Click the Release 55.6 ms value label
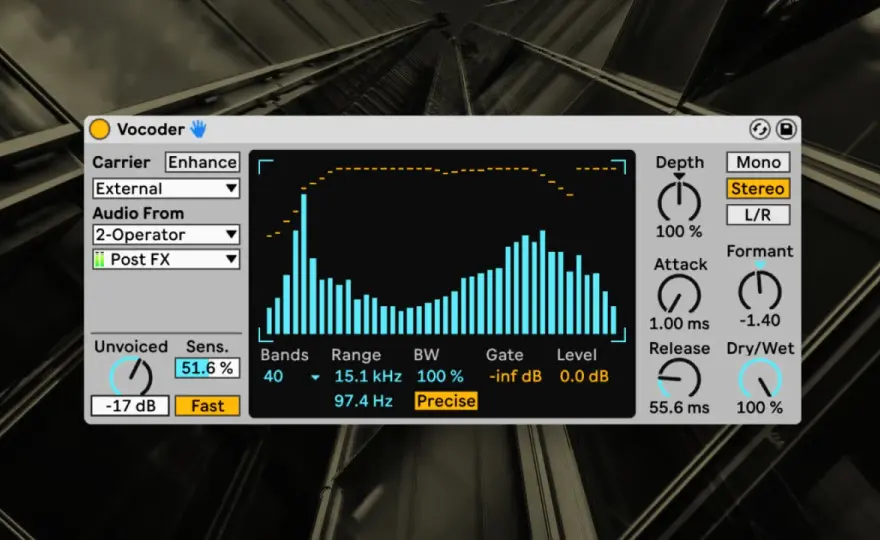This screenshot has height=540, width=880. pos(679,408)
